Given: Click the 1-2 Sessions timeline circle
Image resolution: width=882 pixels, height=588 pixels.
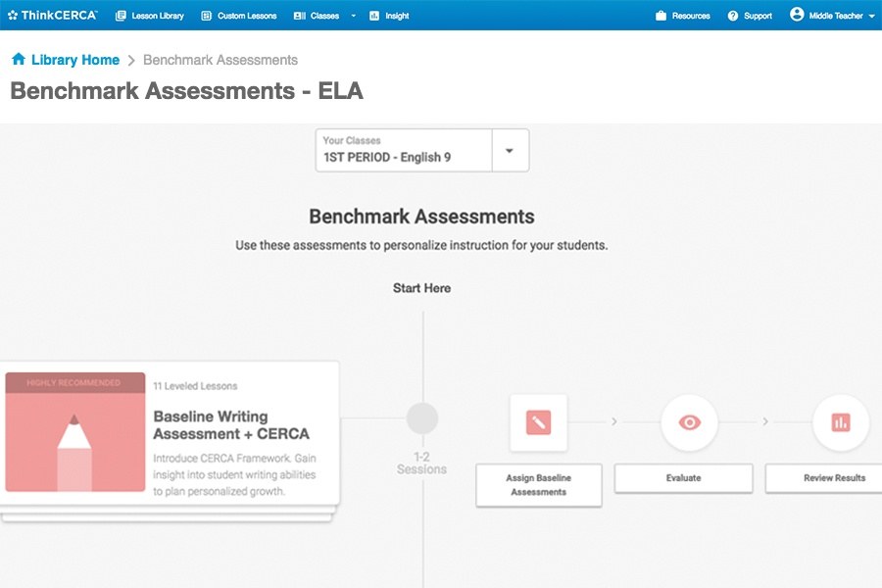Looking at the screenshot, I should point(422,418).
